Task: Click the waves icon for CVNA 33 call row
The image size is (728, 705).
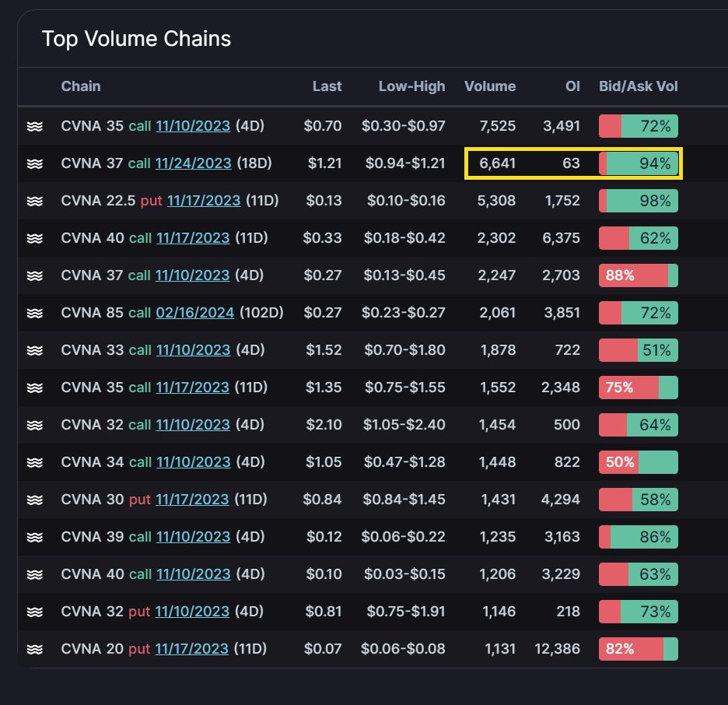Action: [x=35, y=350]
